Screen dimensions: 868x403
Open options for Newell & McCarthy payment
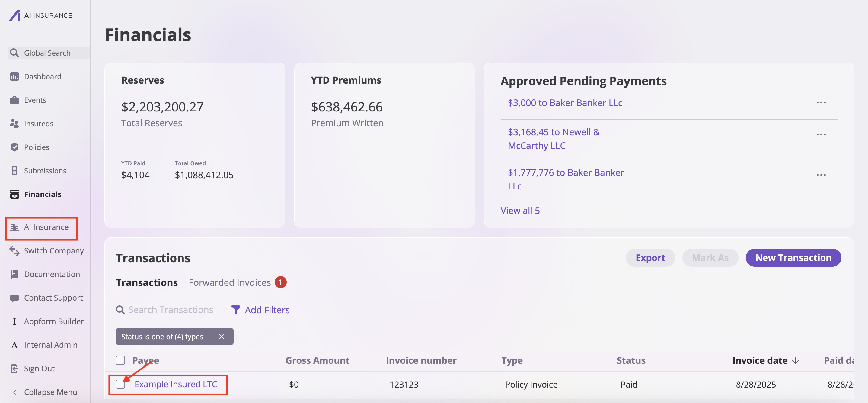(822, 134)
